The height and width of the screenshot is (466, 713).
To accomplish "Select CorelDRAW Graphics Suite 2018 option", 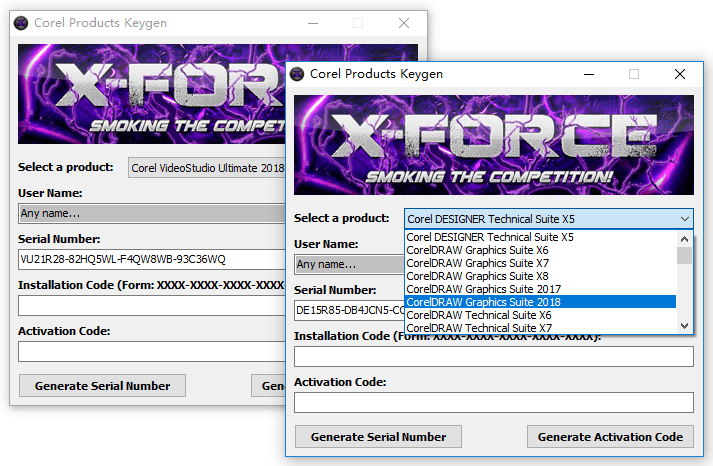I will (x=540, y=302).
